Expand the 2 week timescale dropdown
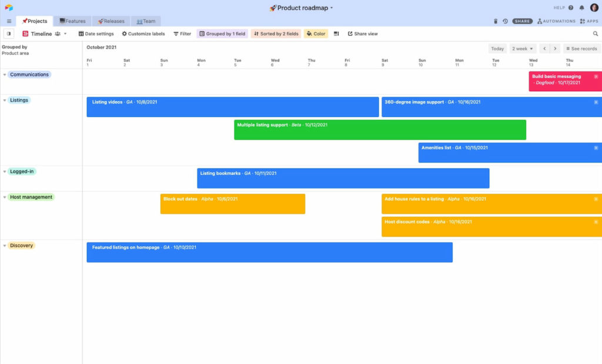Viewport: 602px width, 364px height. click(x=522, y=49)
